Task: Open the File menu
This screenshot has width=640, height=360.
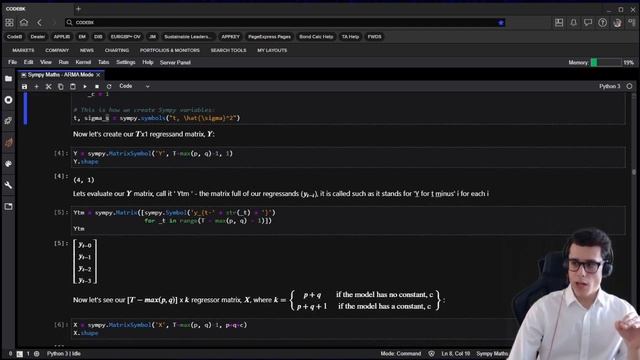Action: 13,62
